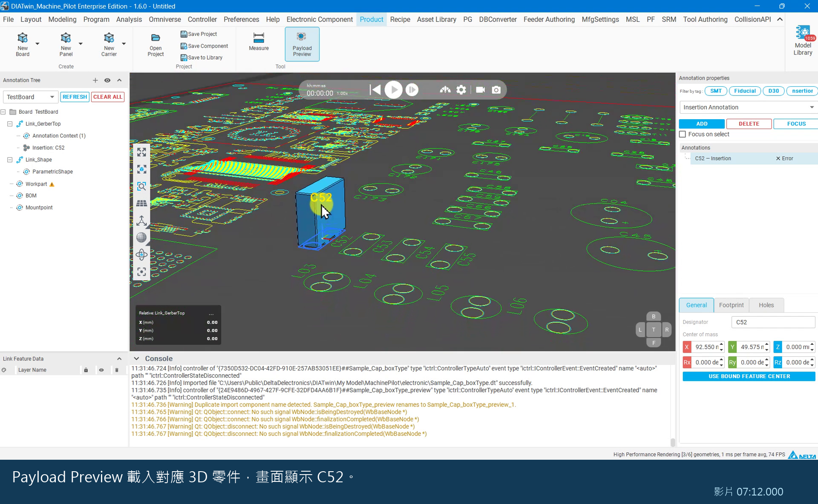Open the Electronic Component menu
Image resolution: width=818 pixels, height=504 pixels.
(x=320, y=20)
